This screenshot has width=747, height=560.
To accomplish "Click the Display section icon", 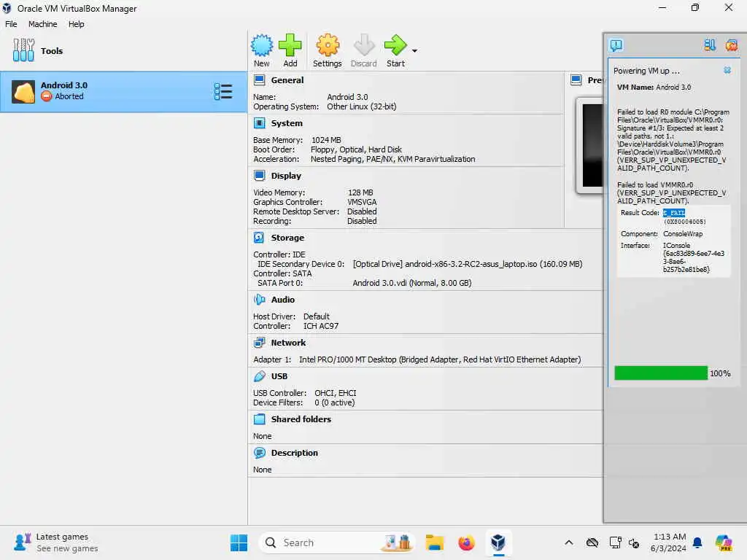I will 259,176.
